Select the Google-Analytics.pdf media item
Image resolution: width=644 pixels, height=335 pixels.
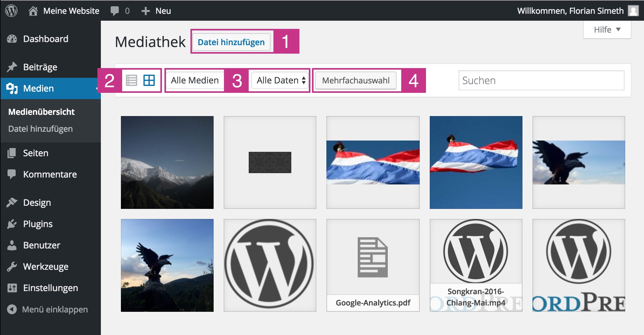click(x=373, y=265)
